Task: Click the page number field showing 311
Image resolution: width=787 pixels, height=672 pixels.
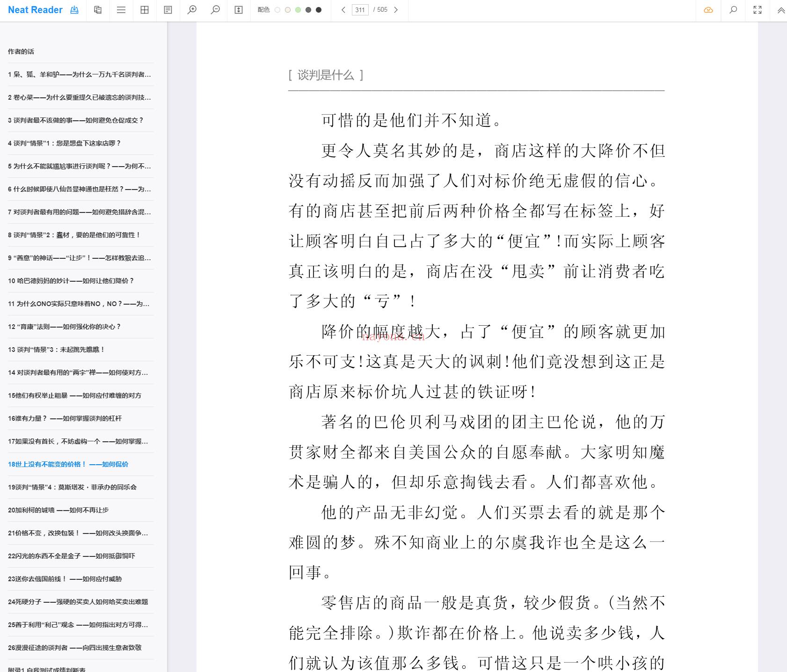Action: tap(360, 10)
